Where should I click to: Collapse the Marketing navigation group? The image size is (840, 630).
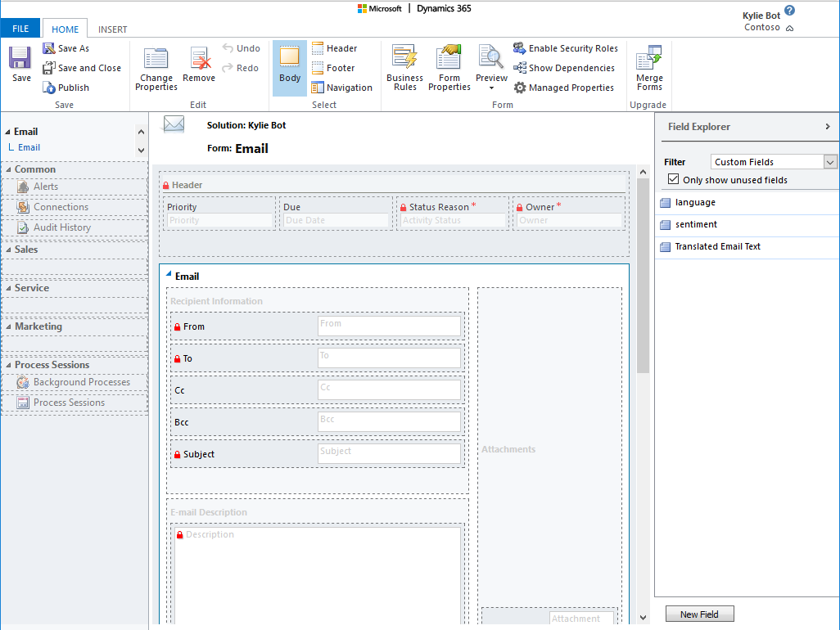click(8, 327)
